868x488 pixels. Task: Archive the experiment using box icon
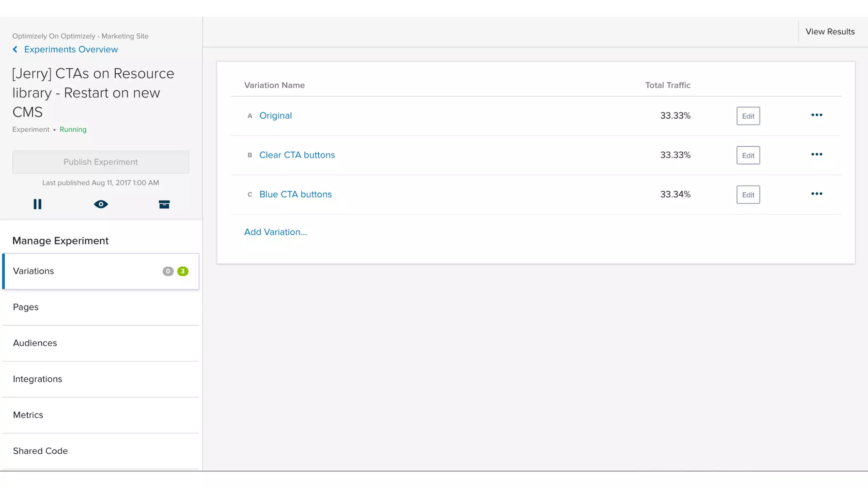tap(164, 205)
